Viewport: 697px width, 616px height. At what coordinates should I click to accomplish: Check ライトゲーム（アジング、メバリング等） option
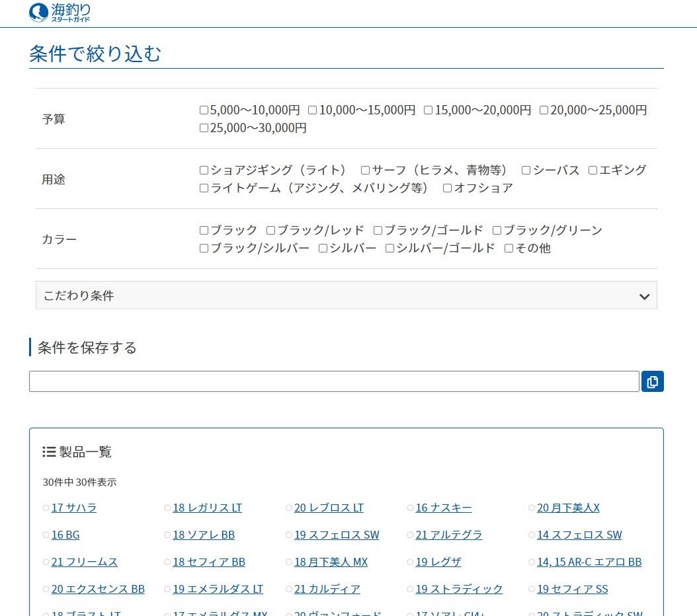click(x=204, y=188)
